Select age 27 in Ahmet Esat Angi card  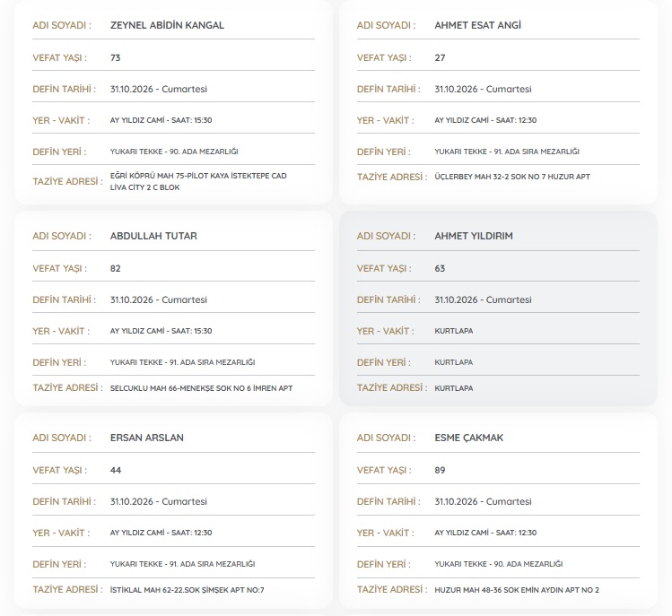[x=440, y=57]
